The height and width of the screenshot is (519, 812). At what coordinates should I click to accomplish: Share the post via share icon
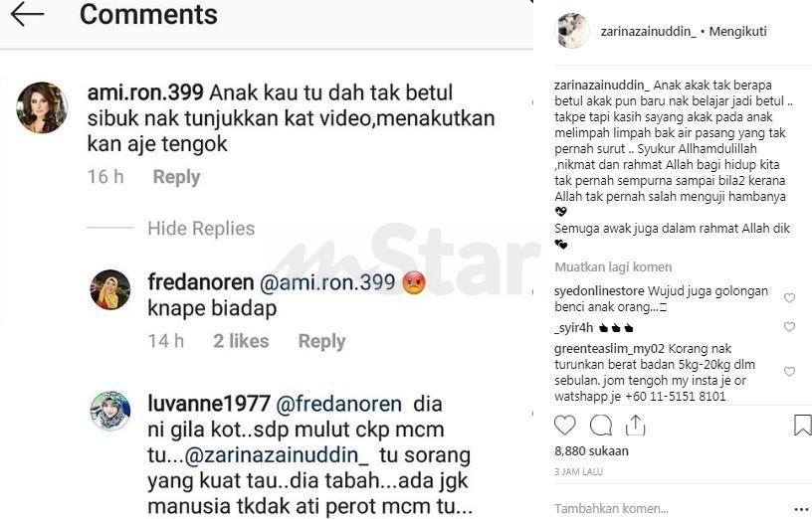pyautogui.click(x=635, y=425)
